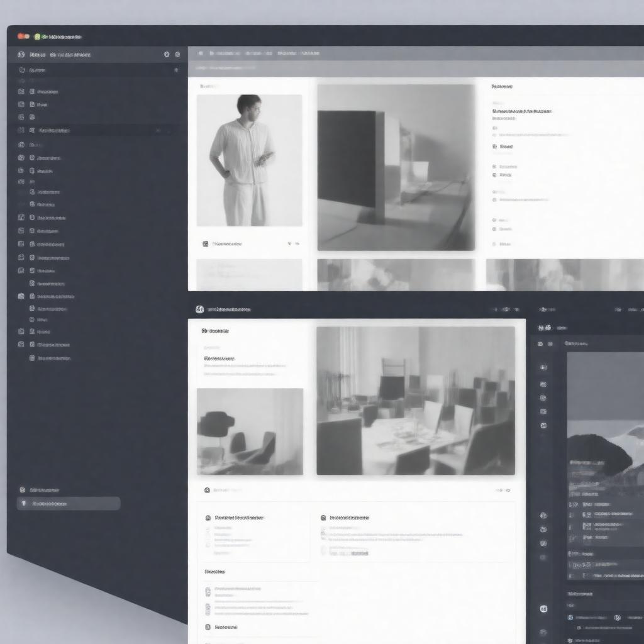Toggle the green button in the window title bar
The height and width of the screenshot is (644, 644).
point(37,37)
